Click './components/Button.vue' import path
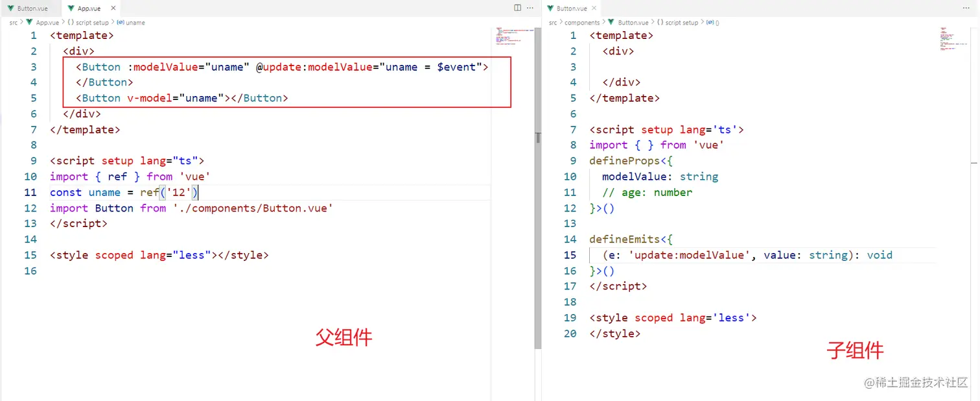Screen dimensions: 980x401 tap(253, 208)
